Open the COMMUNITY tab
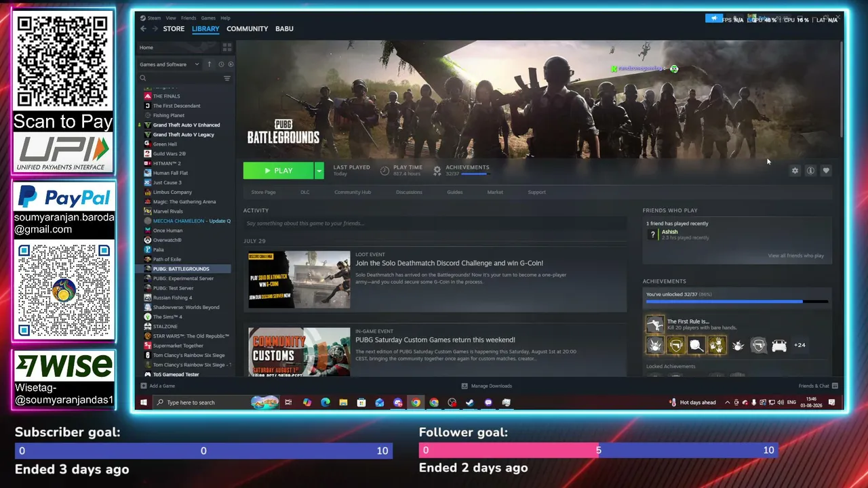The width and height of the screenshot is (868, 488). pos(248,28)
